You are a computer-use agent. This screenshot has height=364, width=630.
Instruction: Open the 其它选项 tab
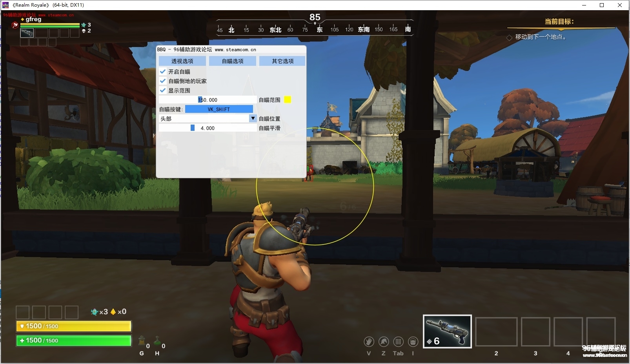[282, 61]
